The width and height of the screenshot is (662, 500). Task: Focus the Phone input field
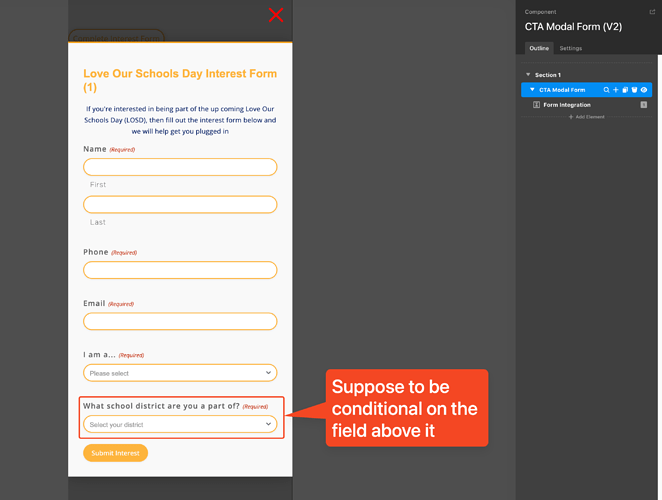pyautogui.click(x=180, y=270)
